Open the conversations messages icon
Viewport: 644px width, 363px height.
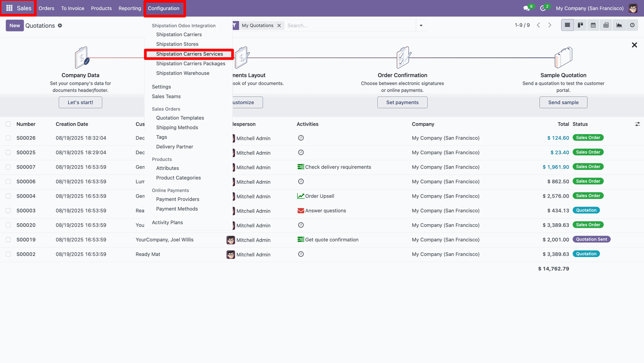click(x=527, y=8)
